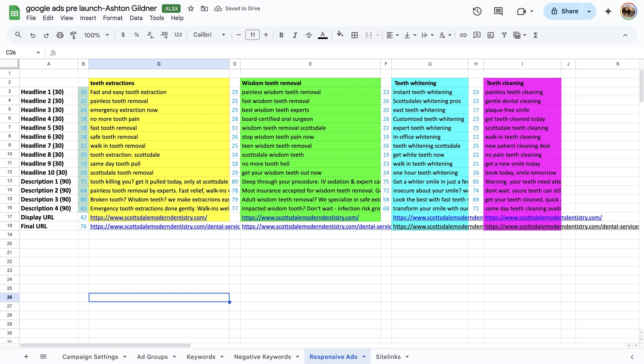
Task: Open the Calibri font dropdown
Action: tap(209, 35)
